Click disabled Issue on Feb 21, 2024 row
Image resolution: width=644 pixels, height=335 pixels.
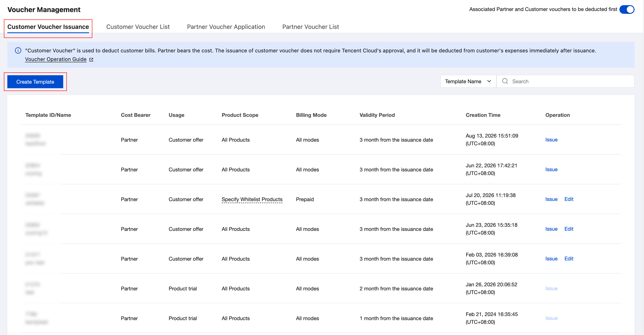click(551, 318)
